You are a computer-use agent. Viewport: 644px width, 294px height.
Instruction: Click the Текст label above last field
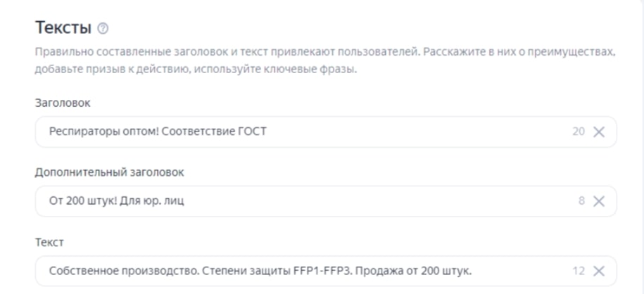[49, 242]
